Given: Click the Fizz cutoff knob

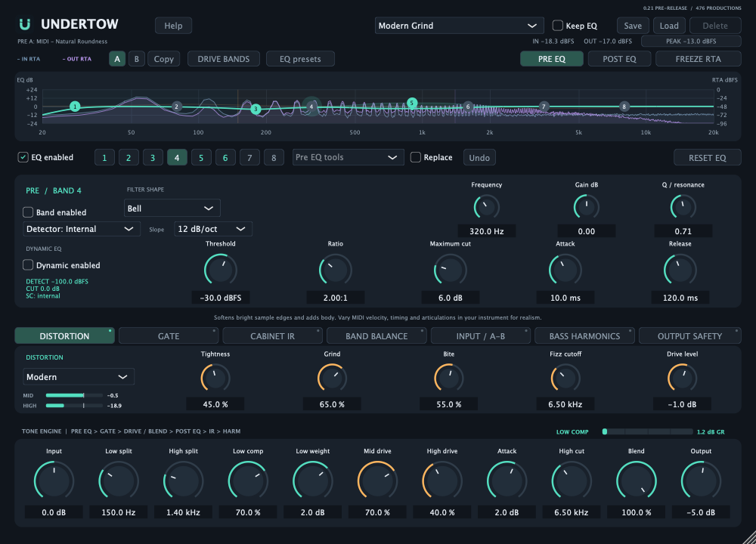Looking at the screenshot, I should pyautogui.click(x=565, y=378).
